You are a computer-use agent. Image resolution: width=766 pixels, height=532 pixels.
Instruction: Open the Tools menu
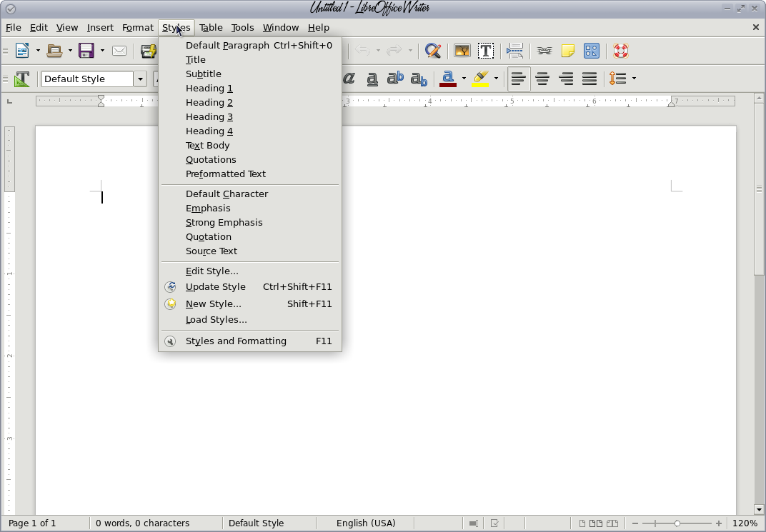(x=242, y=28)
